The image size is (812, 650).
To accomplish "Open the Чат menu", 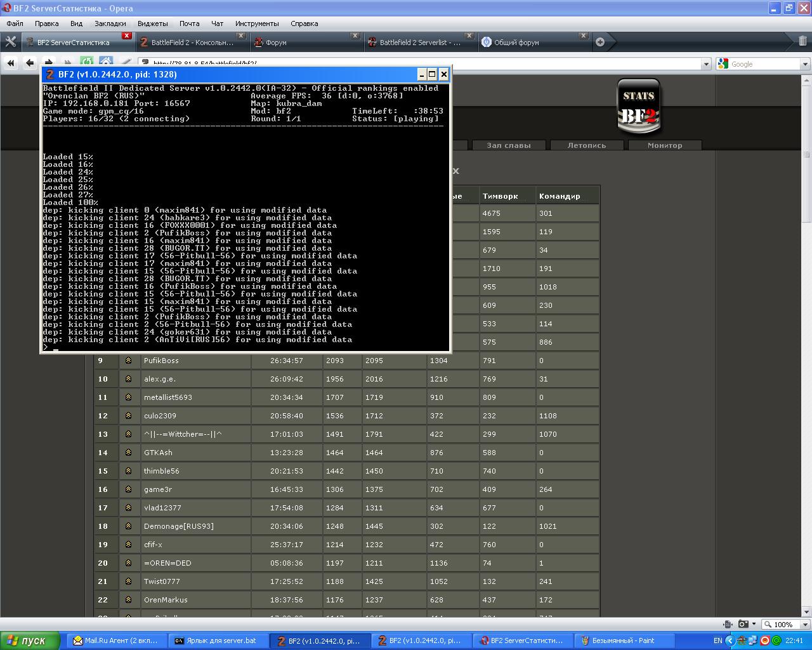I will [x=217, y=23].
